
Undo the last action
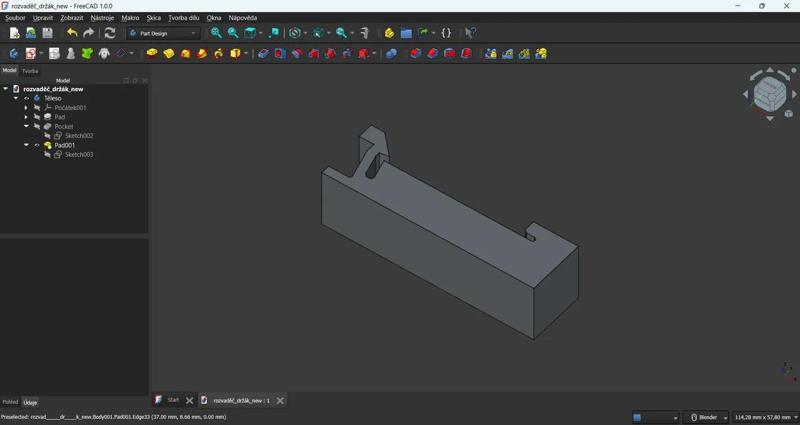pos(72,33)
